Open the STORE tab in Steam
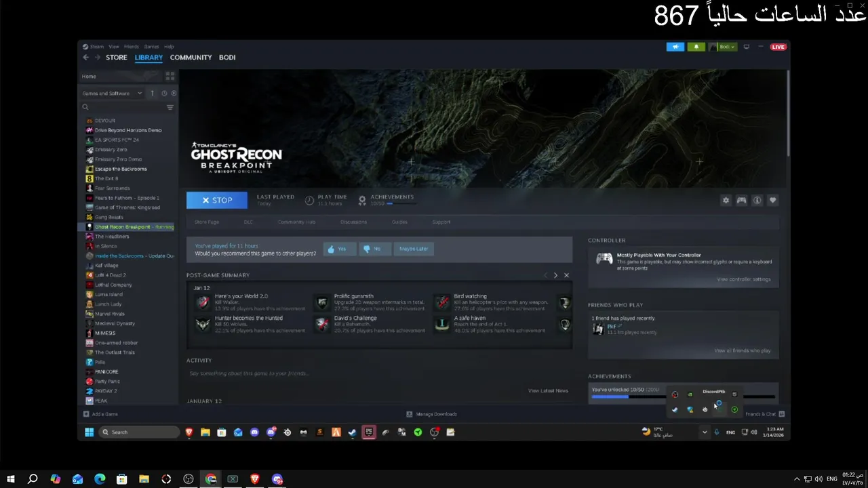The height and width of the screenshot is (488, 868). [116, 58]
